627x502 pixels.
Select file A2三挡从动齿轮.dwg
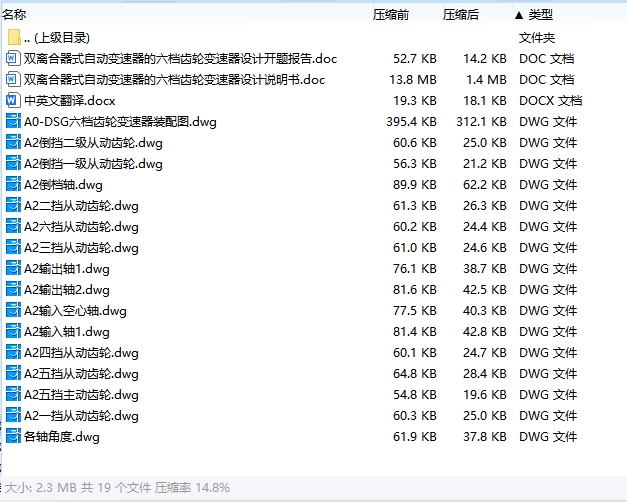[81, 248]
